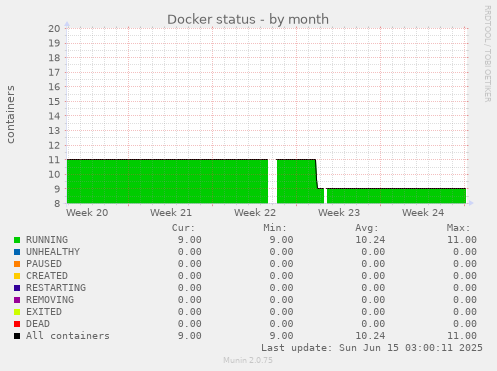Click the CREATED legend label
Image resolution: width=497 pixels, height=371 pixels.
coord(47,276)
